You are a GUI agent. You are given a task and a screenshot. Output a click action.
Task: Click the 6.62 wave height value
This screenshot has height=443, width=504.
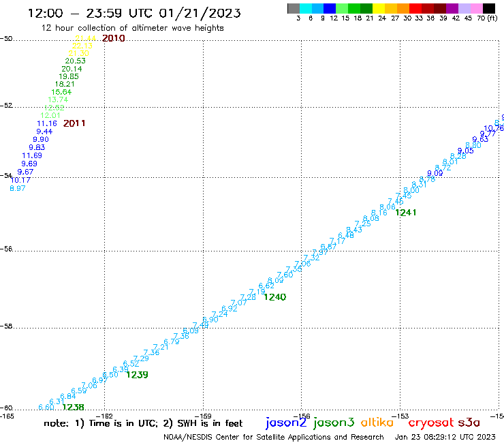[266, 286]
